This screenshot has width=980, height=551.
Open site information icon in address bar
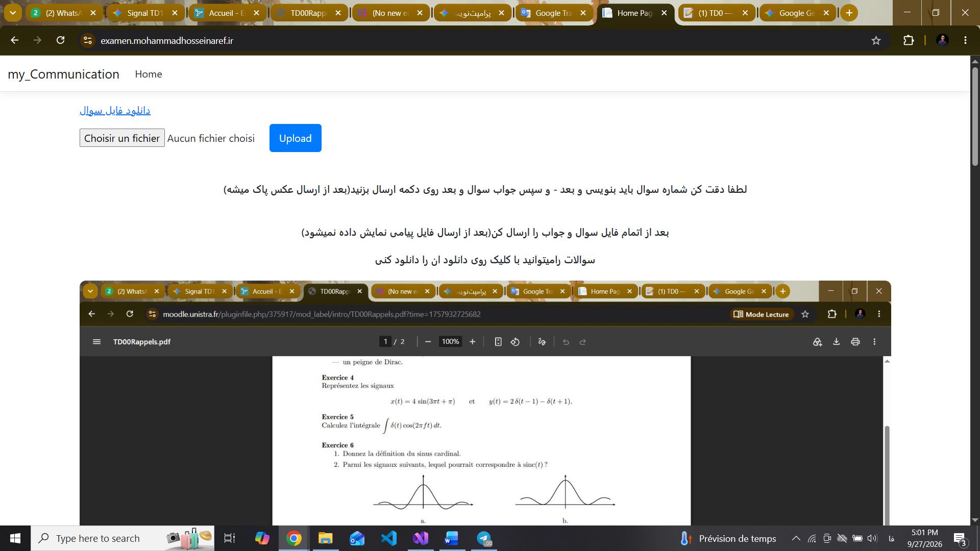tap(88, 40)
